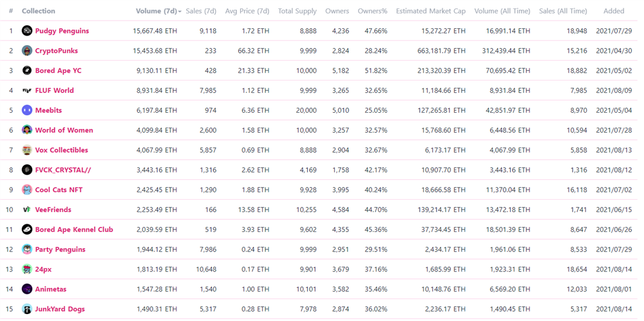Sort by Total Supply column header

pos(298,11)
